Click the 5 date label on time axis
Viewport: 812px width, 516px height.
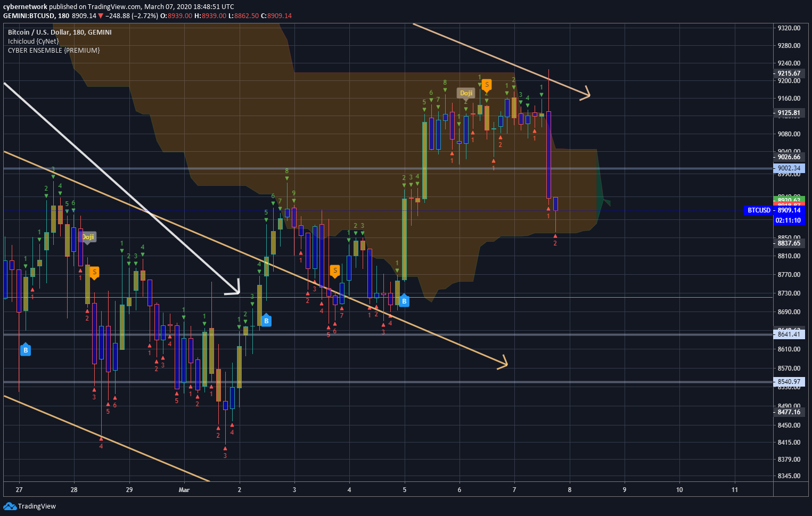tap(405, 490)
